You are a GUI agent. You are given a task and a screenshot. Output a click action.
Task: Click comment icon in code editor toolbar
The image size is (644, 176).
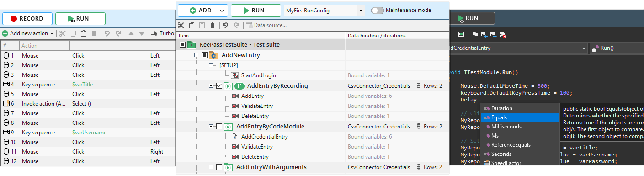click(x=461, y=34)
